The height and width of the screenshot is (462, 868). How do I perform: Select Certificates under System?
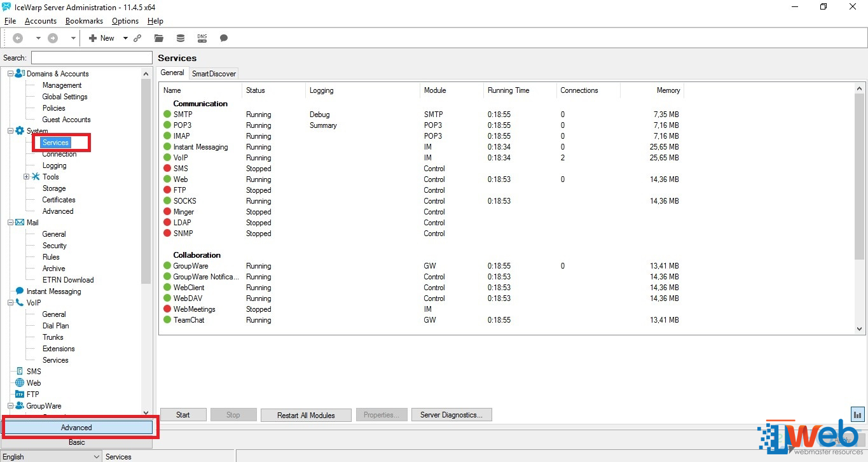coord(59,200)
